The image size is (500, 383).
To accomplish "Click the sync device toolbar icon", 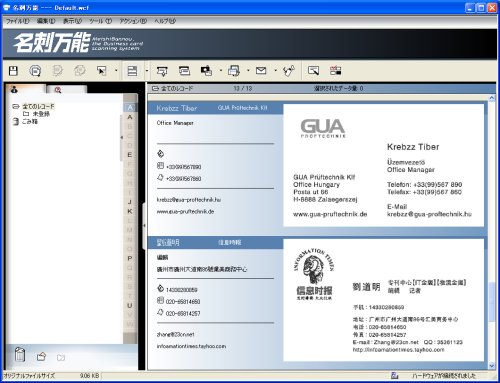I will pos(289,71).
